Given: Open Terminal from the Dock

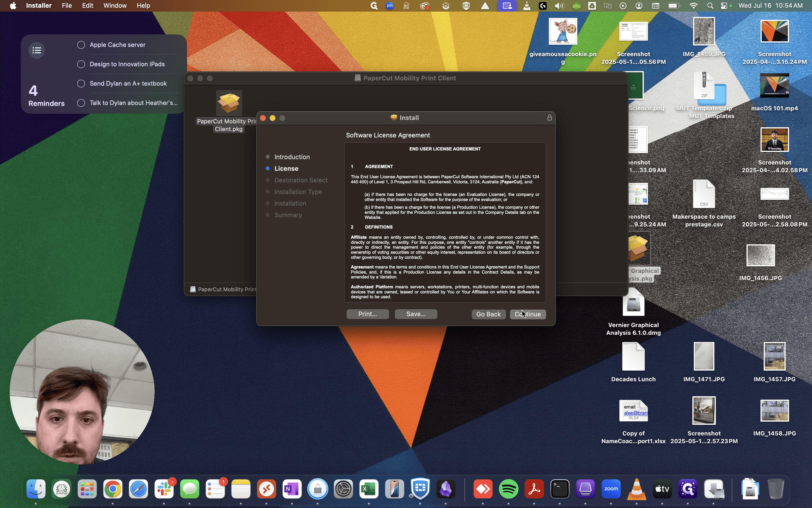Looking at the screenshot, I should tap(560, 489).
